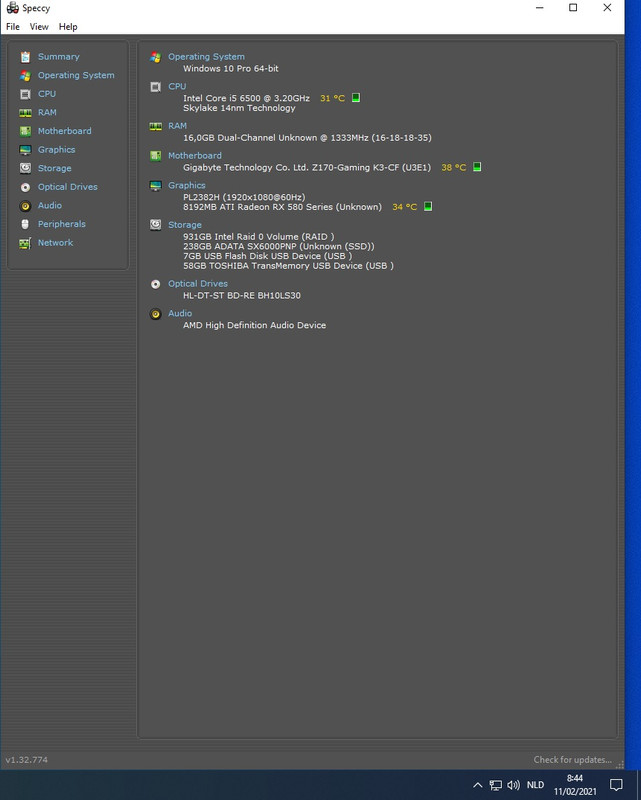Click the disk icon beside the Storage heading

click(x=156, y=225)
